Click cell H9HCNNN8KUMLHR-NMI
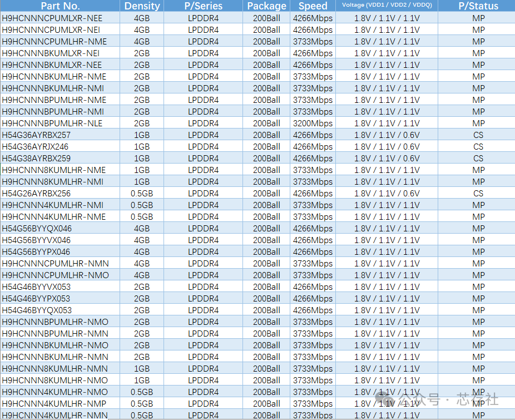Image resolution: width=515 pixels, height=420 pixels. (60, 181)
